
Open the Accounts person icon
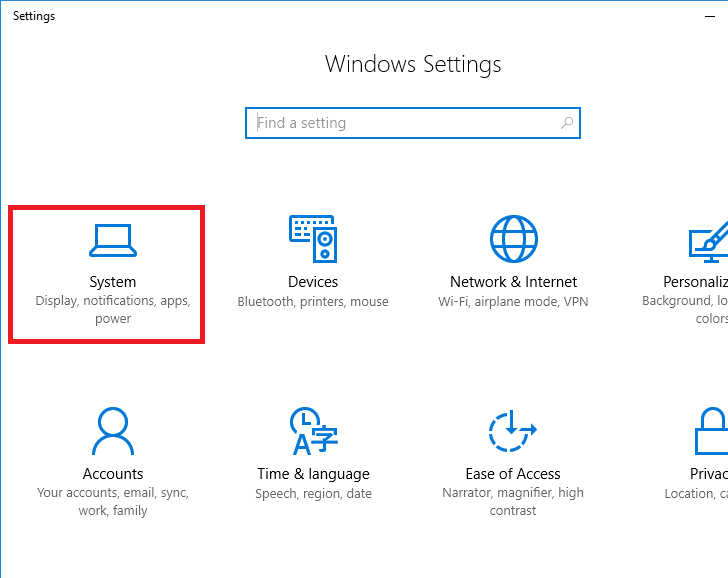coord(113,431)
